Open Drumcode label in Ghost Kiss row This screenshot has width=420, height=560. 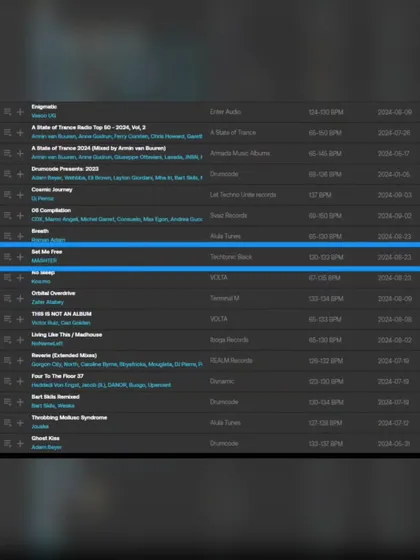[224, 443]
